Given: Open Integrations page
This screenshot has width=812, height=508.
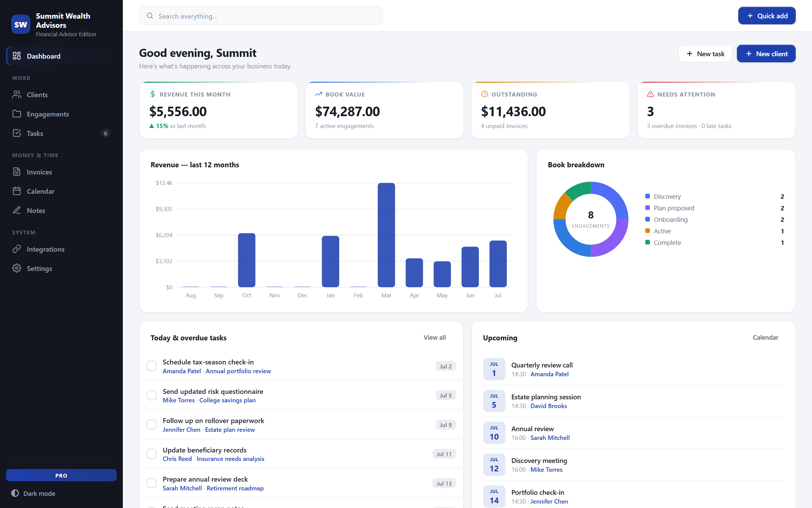Looking at the screenshot, I should click(61, 249).
